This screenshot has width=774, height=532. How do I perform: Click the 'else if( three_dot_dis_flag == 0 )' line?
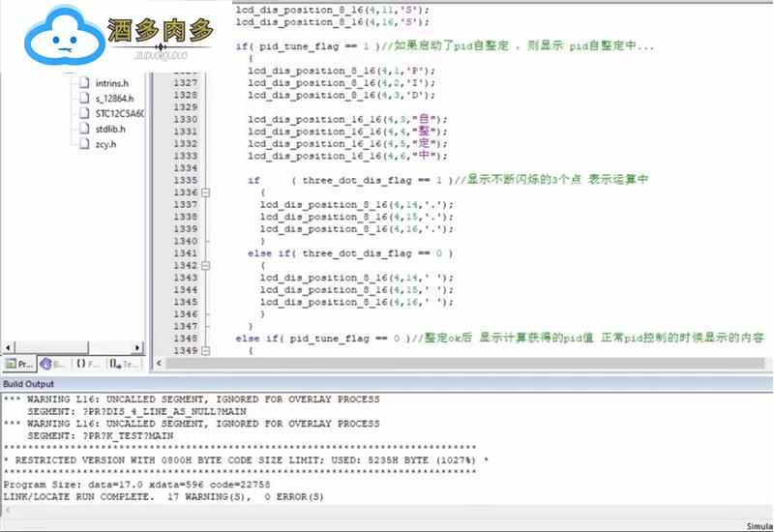coord(350,253)
